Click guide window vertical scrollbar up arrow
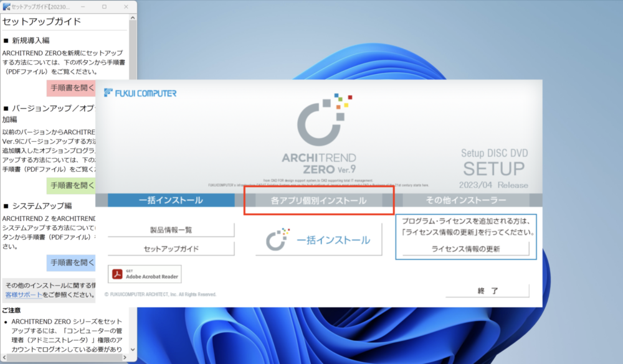This screenshot has height=364, width=623. click(x=133, y=18)
